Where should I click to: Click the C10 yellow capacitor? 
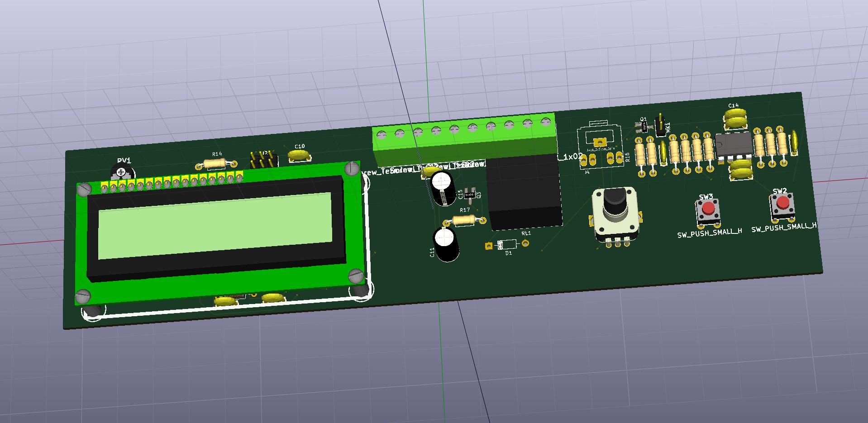(299, 155)
